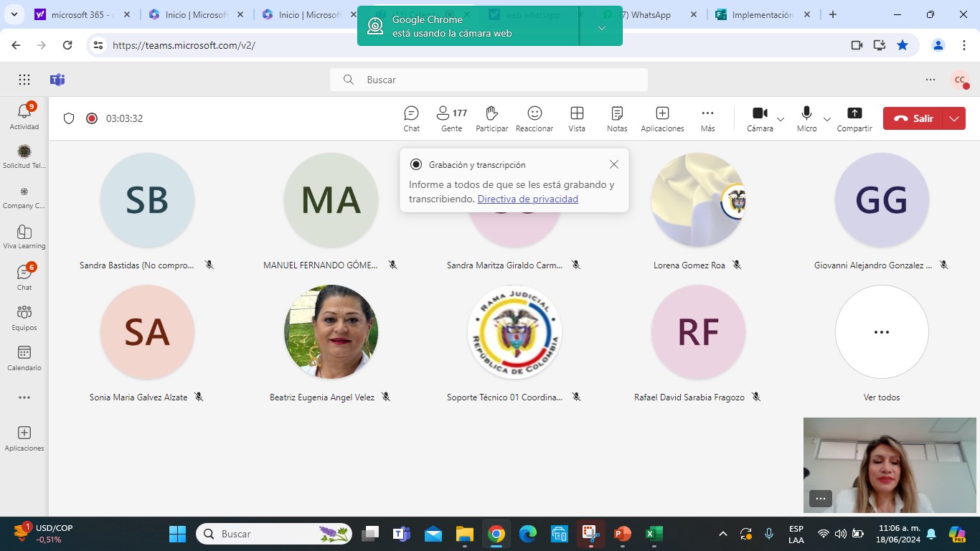980x551 pixels.
Task: Expand Chrome webcam sharing notification chevron
Action: [601, 27]
